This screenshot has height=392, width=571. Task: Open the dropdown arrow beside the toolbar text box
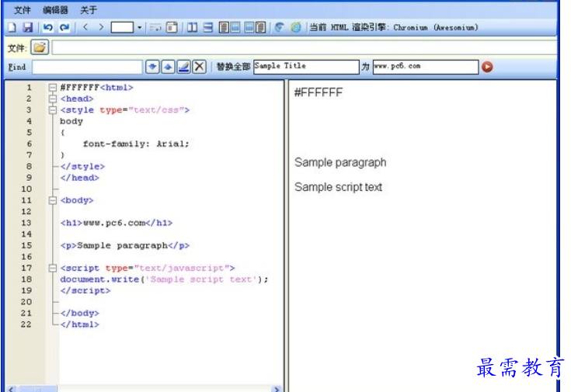140,27
